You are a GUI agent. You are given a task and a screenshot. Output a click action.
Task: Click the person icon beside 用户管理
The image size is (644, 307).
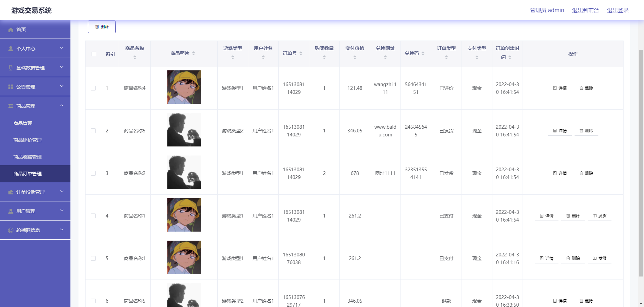(11, 211)
